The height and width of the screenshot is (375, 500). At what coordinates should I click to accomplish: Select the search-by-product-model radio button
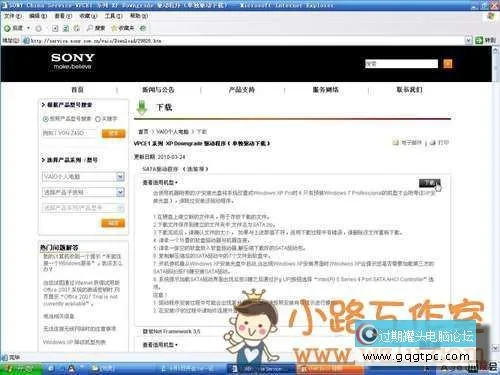pos(46,119)
